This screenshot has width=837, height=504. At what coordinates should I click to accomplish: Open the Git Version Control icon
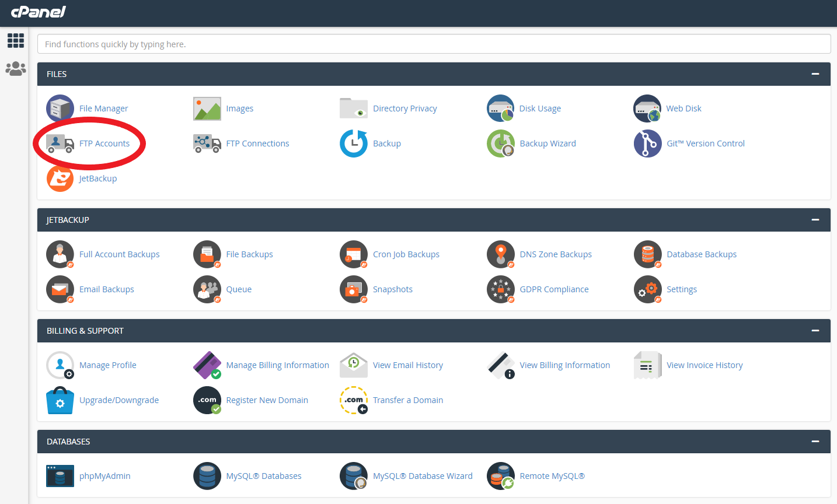click(x=647, y=143)
